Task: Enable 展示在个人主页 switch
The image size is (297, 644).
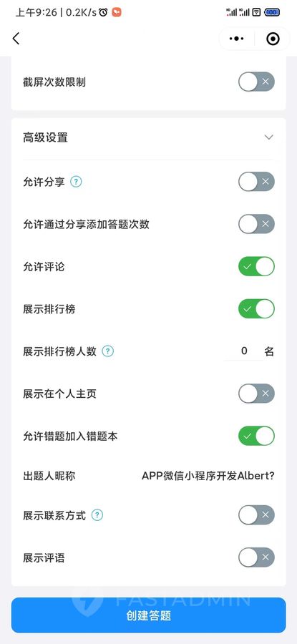Action: [256, 394]
